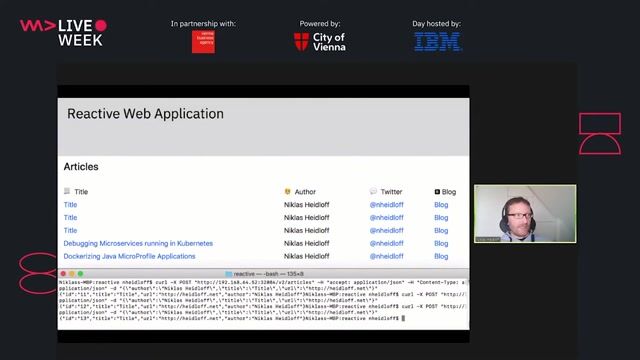Open the Dockerizing Java MicroProfile Applications article

(129, 256)
